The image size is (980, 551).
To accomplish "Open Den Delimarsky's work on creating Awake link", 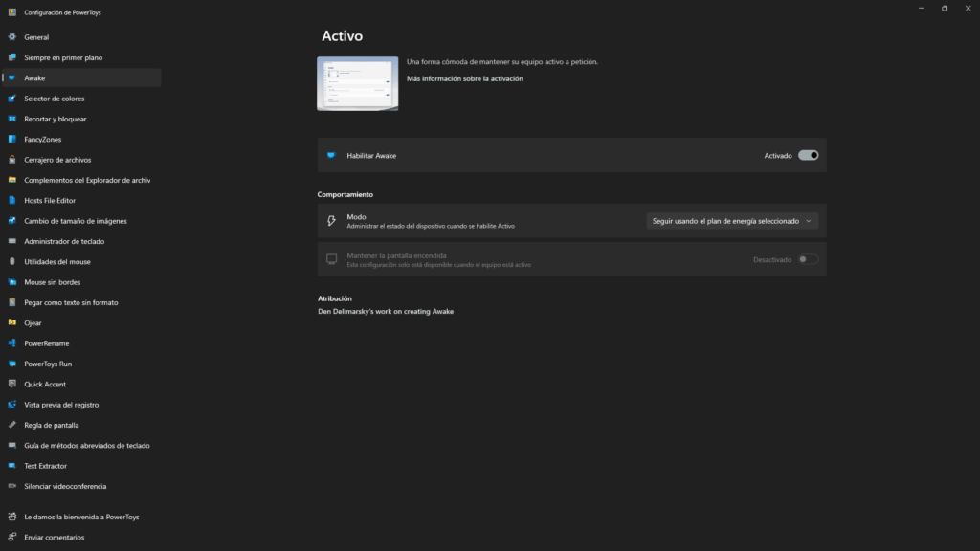I will 386,311.
